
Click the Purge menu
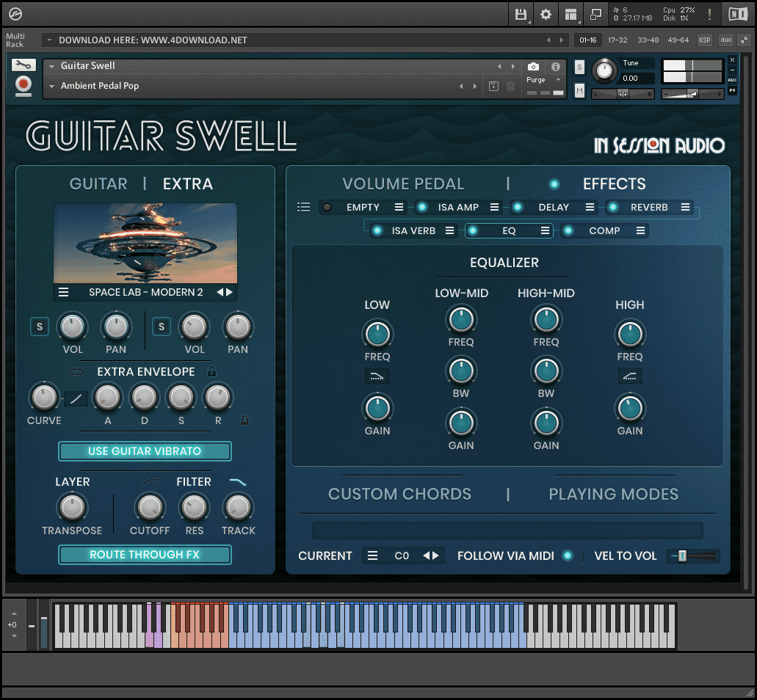tap(543, 80)
